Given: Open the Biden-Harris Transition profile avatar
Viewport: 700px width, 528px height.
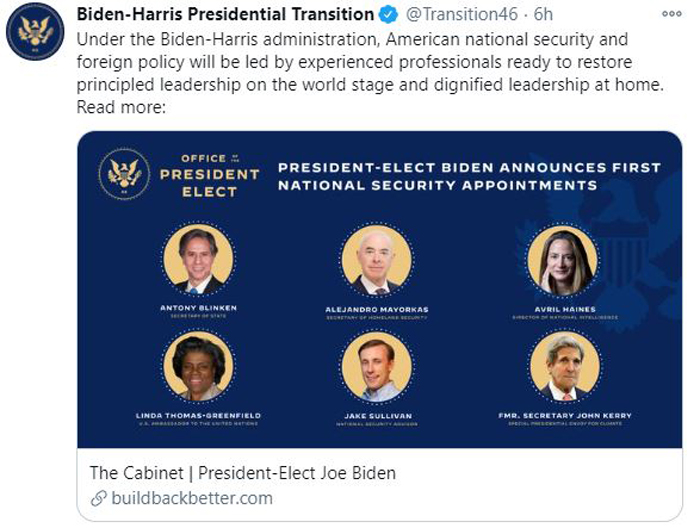Looking at the screenshot, I should point(35,31).
